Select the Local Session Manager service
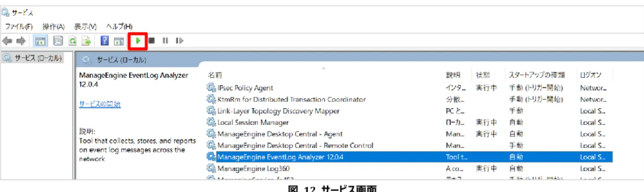This screenshot has width=644, height=192. click(253, 122)
